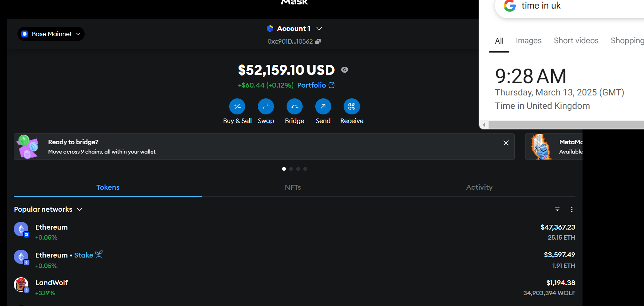Open the token filter sort icon
Viewport: 644px width, 306px height.
(557, 209)
